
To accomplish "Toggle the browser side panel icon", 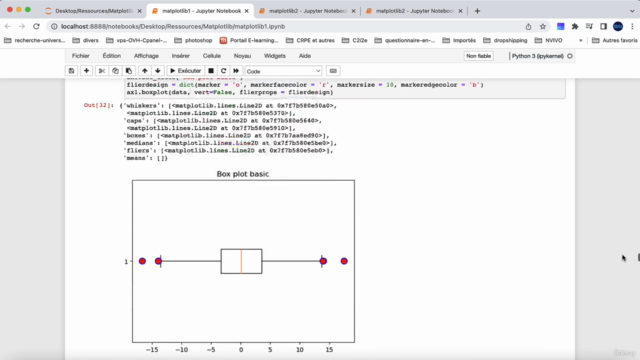I will (x=603, y=27).
